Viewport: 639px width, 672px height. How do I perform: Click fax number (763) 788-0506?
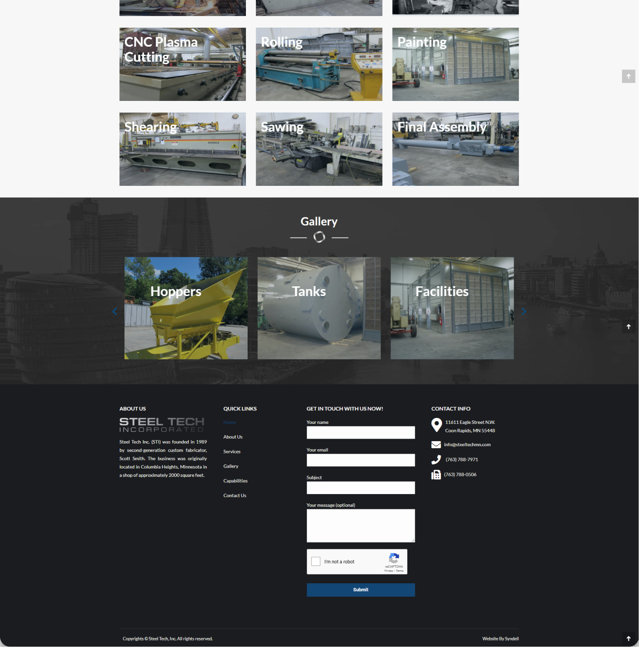pyautogui.click(x=460, y=475)
